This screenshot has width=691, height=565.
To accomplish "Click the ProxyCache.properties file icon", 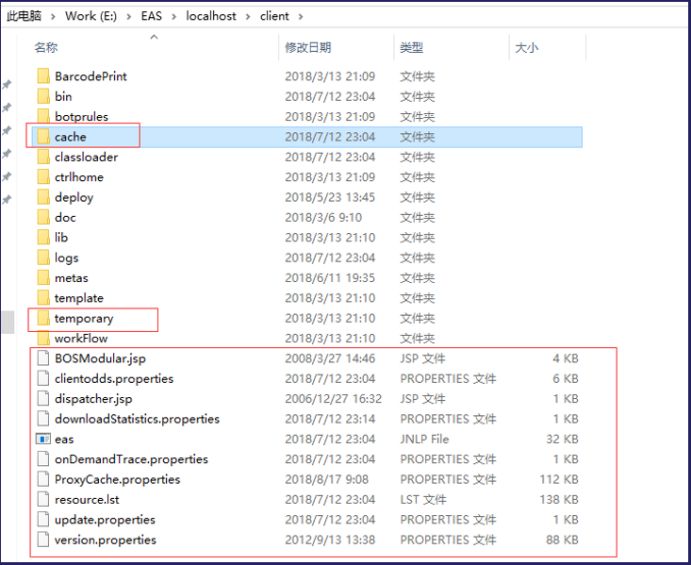I will 43,480.
